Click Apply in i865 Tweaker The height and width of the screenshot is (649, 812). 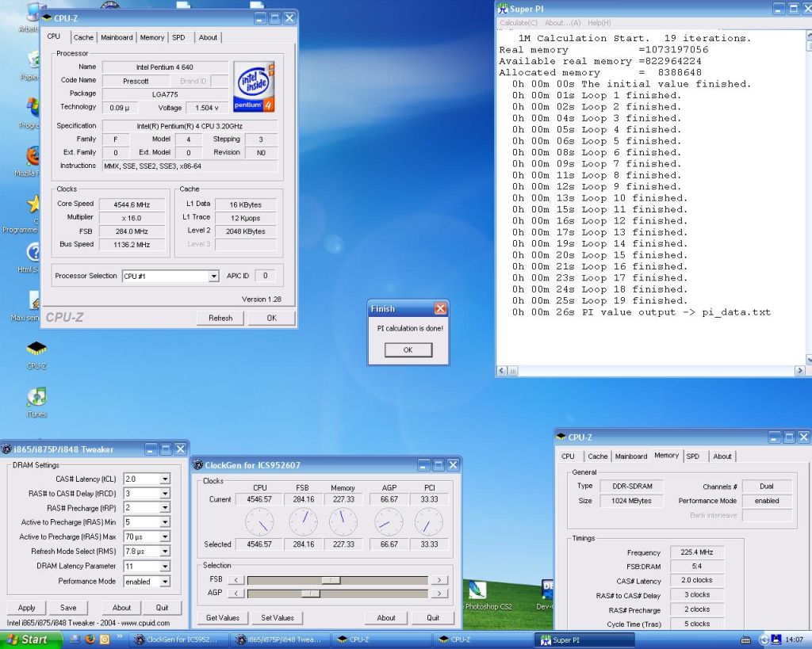click(x=26, y=608)
